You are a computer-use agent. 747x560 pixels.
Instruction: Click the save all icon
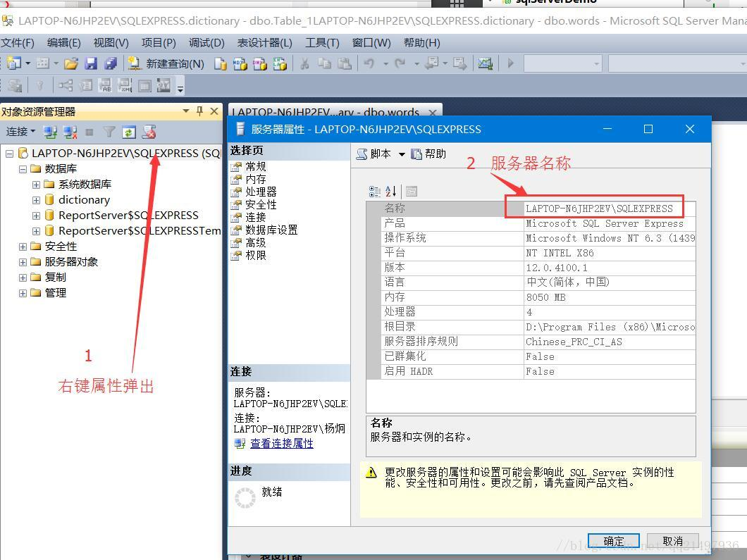[111, 63]
